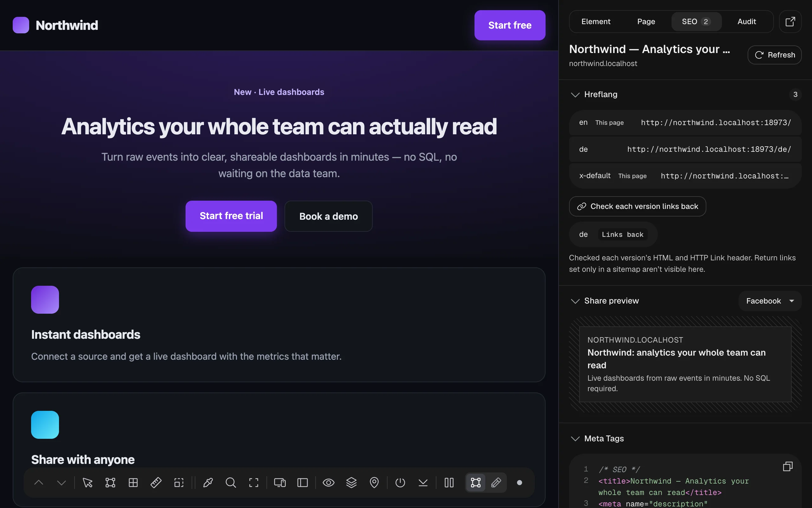Click the Start free trial button
Image resolution: width=812 pixels, height=508 pixels.
[x=231, y=216]
